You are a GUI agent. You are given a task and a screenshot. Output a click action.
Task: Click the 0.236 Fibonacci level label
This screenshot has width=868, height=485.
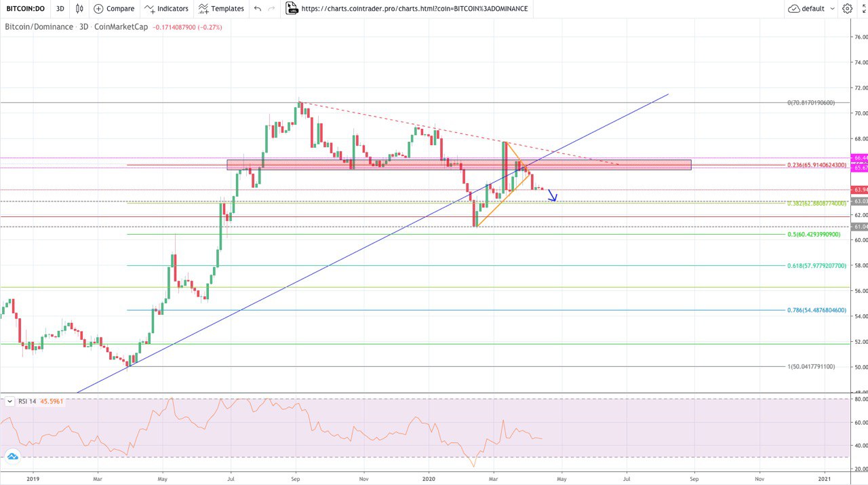pyautogui.click(x=816, y=165)
